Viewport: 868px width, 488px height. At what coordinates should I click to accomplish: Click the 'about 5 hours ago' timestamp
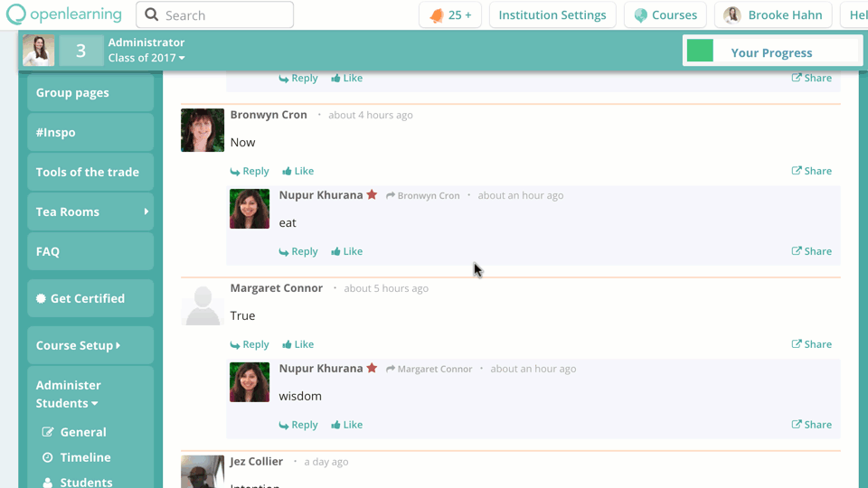coord(386,288)
